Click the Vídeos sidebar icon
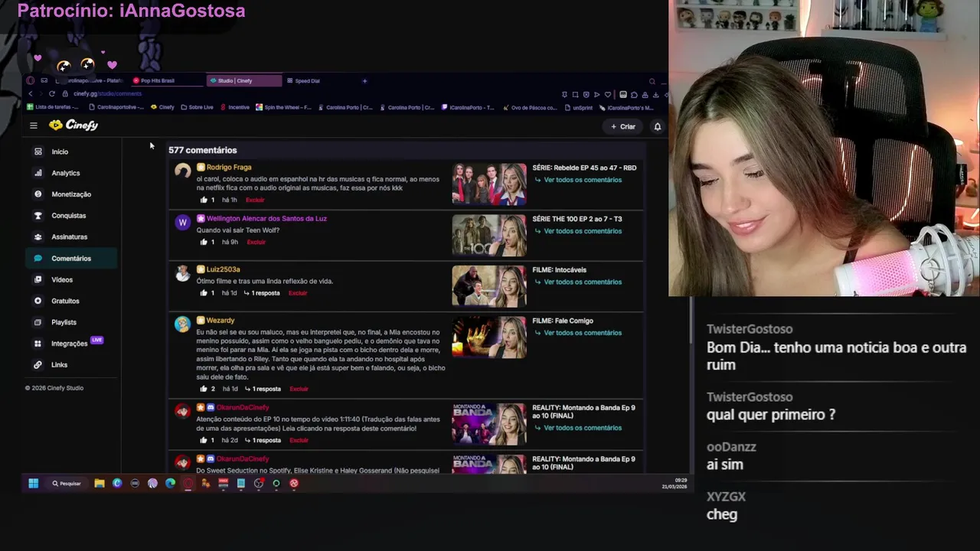 click(38, 279)
